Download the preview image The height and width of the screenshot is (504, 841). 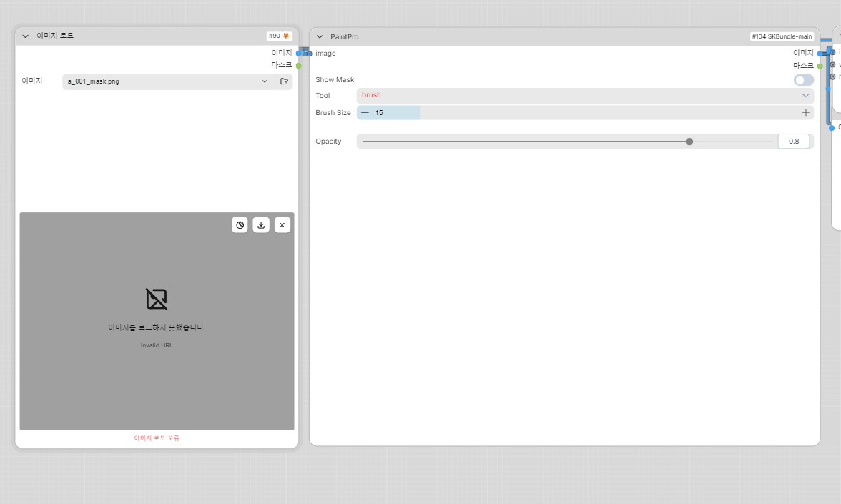(x=261, y=225)
